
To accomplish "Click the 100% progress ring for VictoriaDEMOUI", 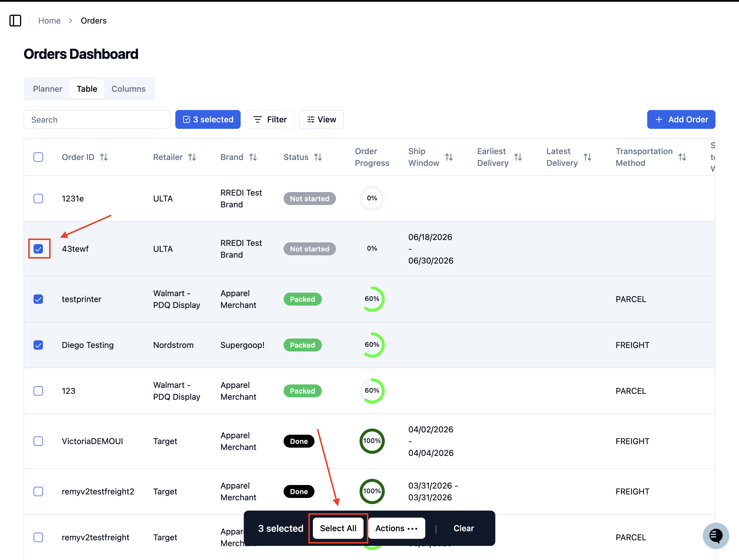I will click(372, 441).
